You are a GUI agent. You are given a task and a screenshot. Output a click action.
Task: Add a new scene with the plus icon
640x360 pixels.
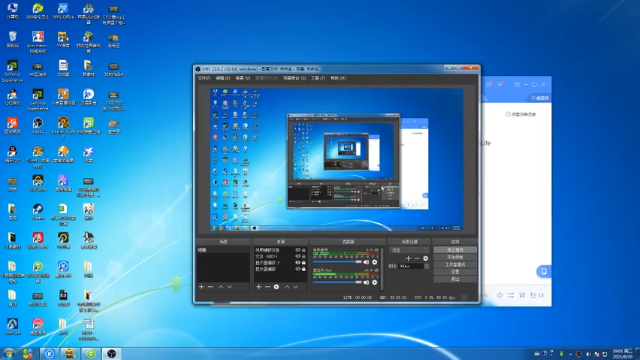tap(201, 287)
